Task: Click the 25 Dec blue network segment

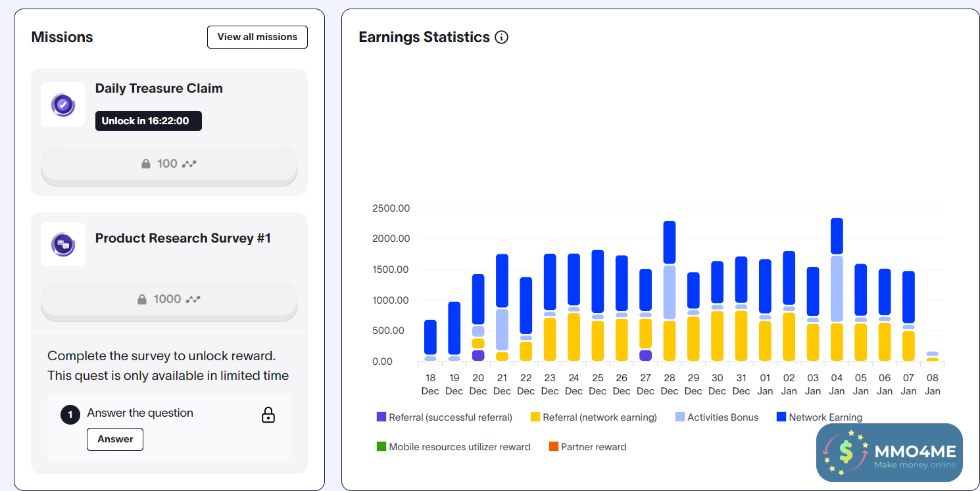Action: (598, 281)
